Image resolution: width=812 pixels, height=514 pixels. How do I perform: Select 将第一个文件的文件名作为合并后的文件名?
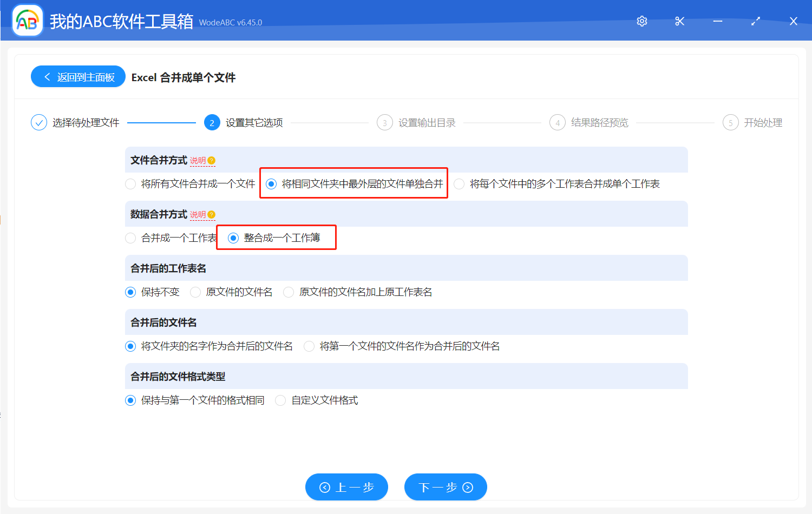coord(309,346)
